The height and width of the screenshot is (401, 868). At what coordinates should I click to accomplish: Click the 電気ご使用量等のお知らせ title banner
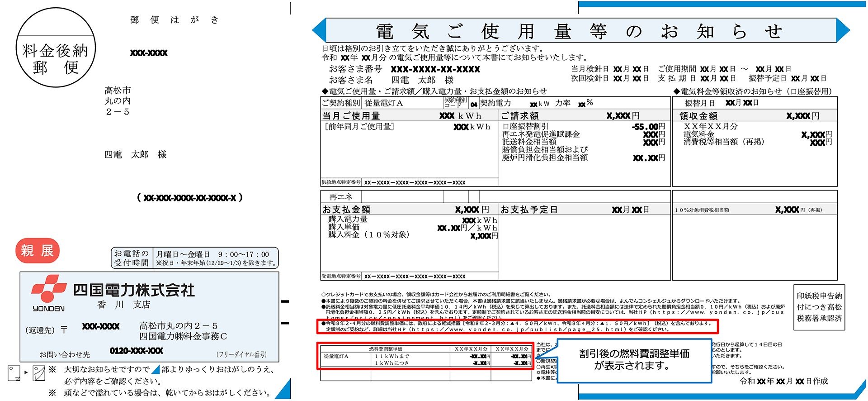click(x=580, y=31)
